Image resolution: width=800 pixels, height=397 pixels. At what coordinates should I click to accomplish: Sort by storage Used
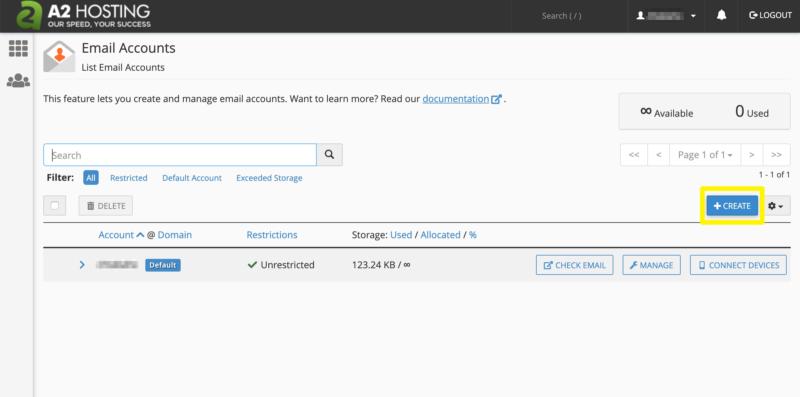(401, 235)
